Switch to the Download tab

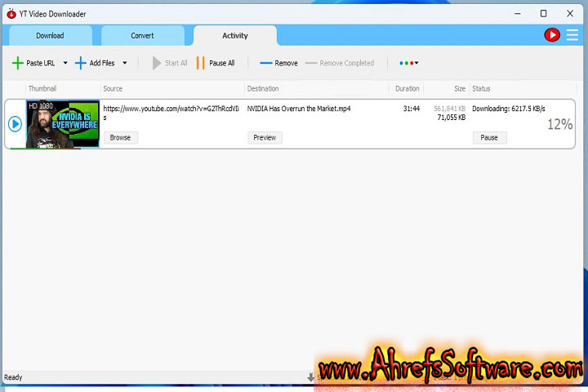click(x=51, y=36)
